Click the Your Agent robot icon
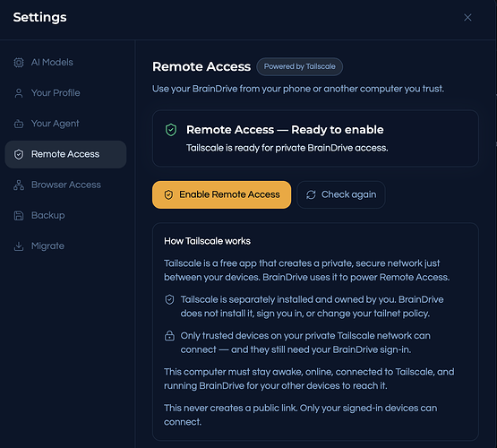This screenshot has height=448, width=497. coord(19,124)
